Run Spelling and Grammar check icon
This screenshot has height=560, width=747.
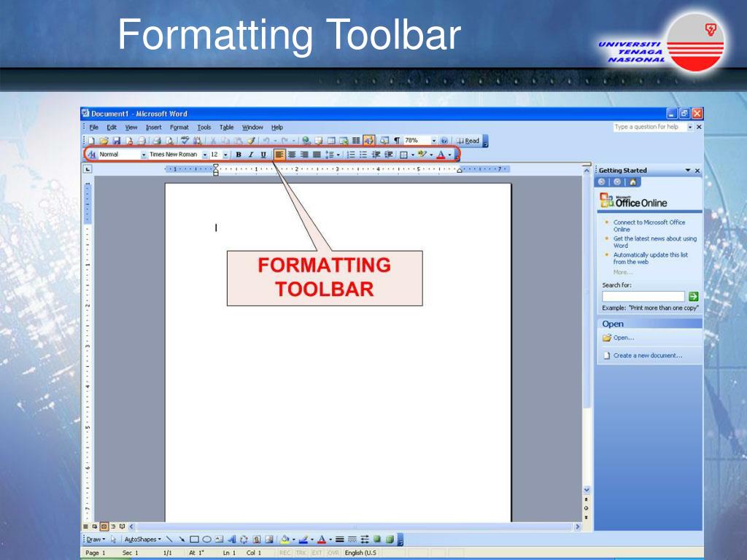click(x=185, y=141)
